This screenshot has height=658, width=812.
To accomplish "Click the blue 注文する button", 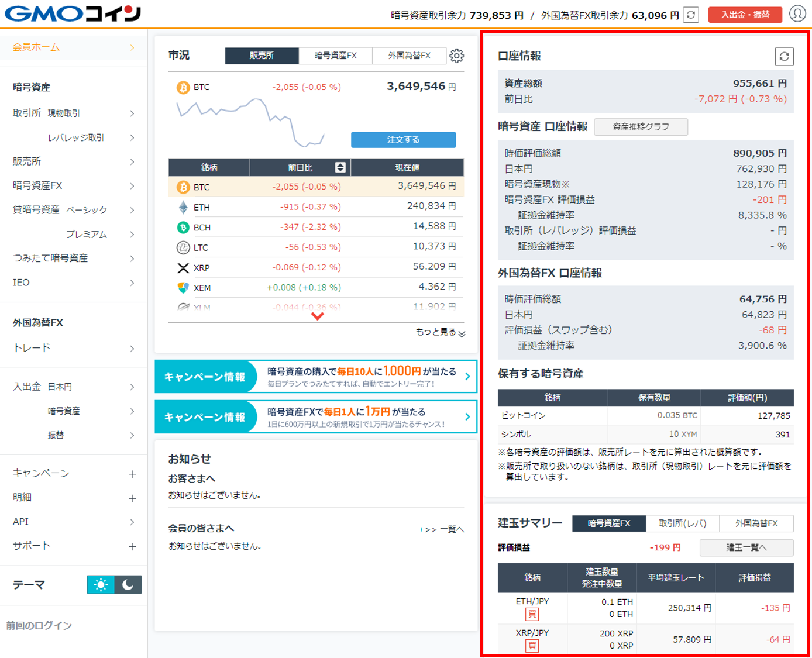I will click(x=403, y=140).
